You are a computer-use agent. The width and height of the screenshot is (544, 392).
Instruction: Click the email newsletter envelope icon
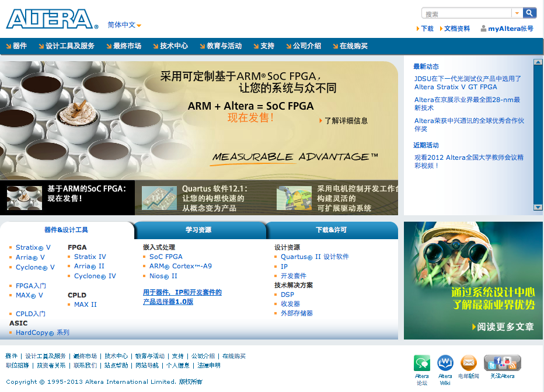coord(469,363)
